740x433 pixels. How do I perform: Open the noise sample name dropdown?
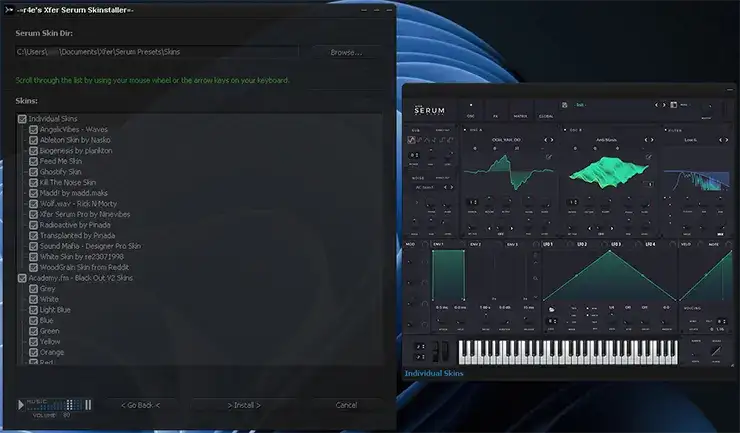coord(424,187)
